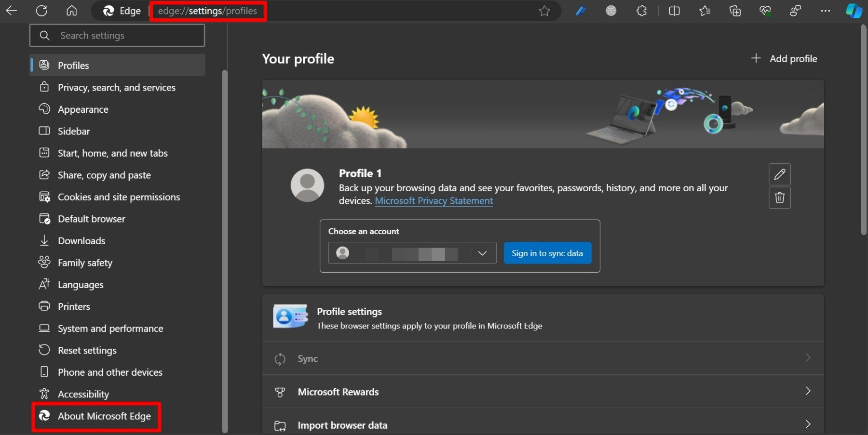Open the Split screen icon
The image size is (868, 435).
674,11
